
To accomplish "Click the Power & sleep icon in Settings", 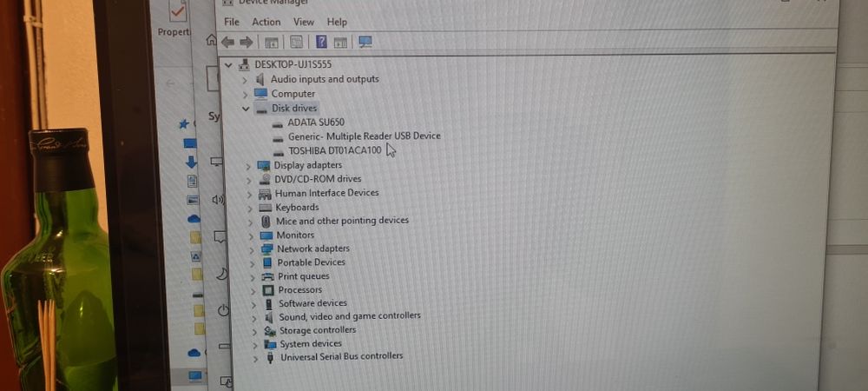I will pos(223,310).
